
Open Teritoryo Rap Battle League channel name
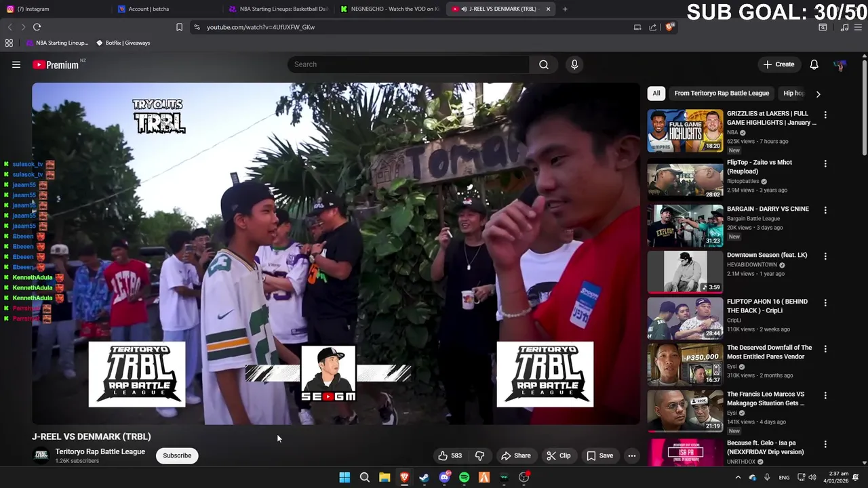click(x=100, y=451)
